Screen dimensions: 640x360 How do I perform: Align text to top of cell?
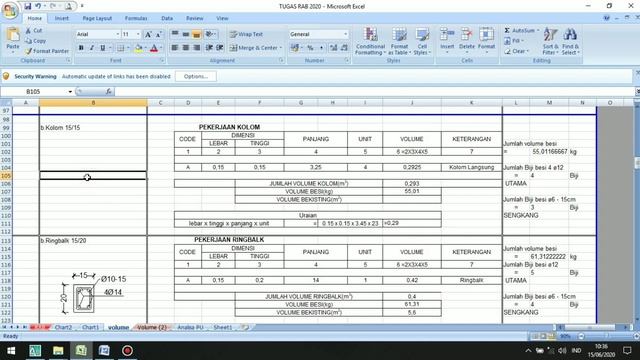175,34
